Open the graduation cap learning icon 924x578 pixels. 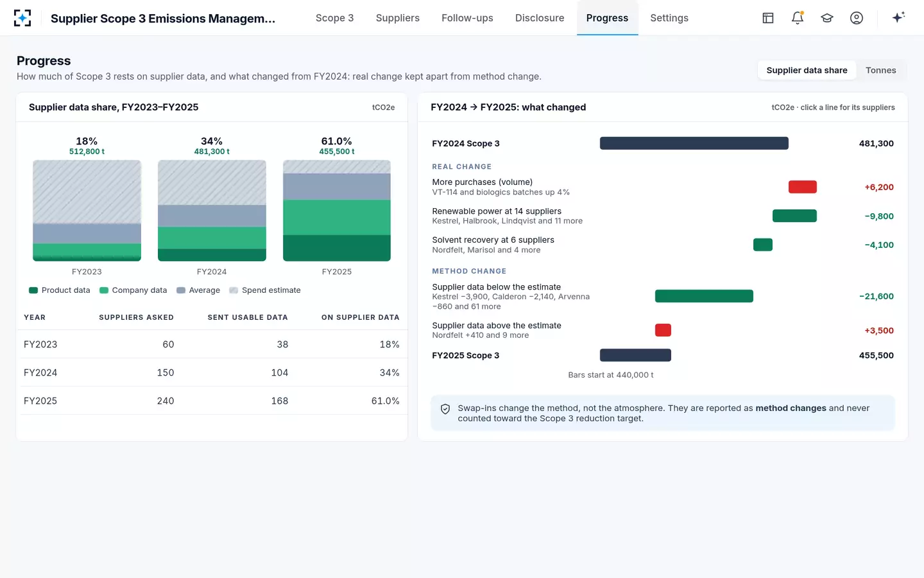[x=827, y=18]
